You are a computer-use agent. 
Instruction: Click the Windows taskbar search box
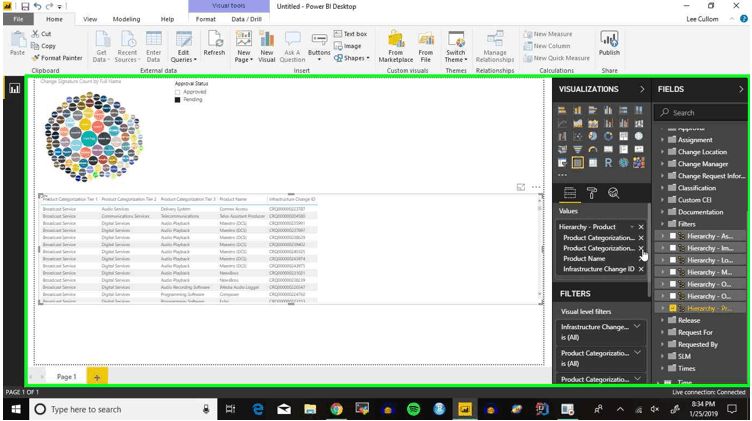coord(122,409)
